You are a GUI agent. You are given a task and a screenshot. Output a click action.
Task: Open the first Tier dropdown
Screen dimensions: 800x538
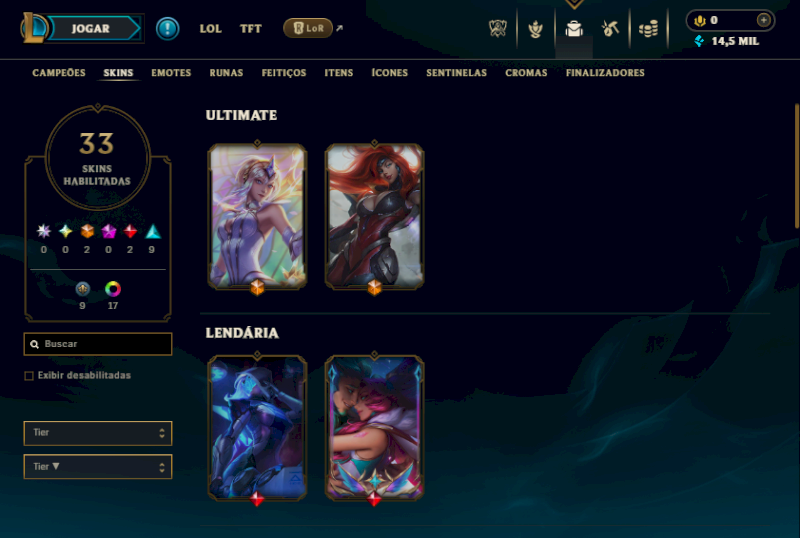(98, 433)
